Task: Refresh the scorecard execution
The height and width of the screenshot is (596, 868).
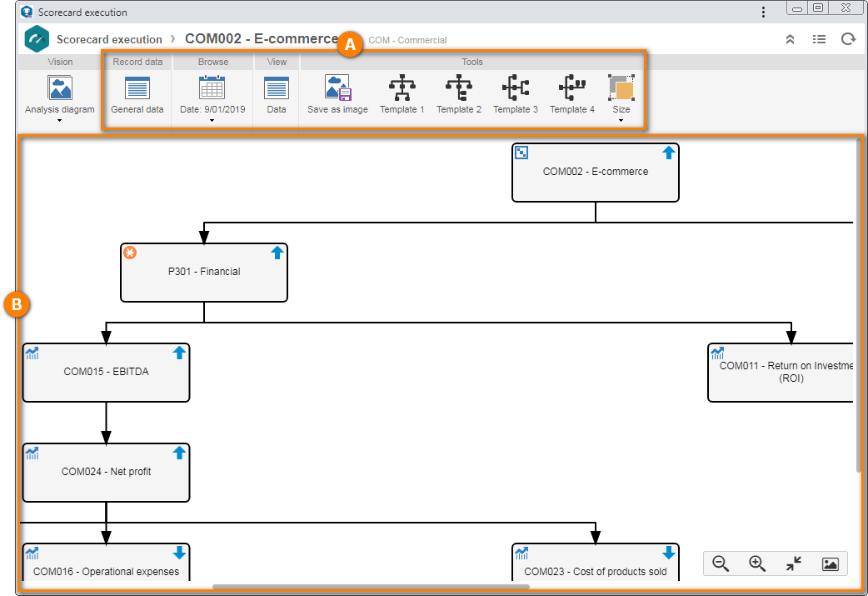Action: click(848, 39)
